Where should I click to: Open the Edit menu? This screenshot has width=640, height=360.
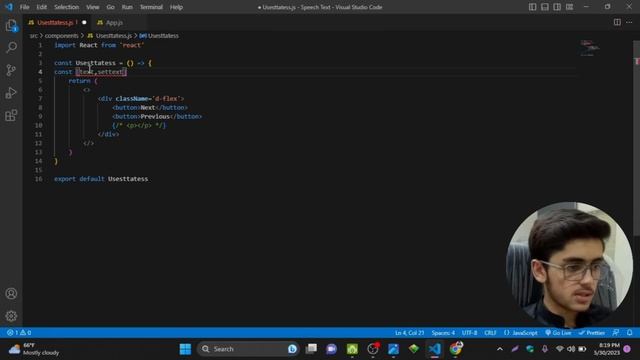pos(41,7)
